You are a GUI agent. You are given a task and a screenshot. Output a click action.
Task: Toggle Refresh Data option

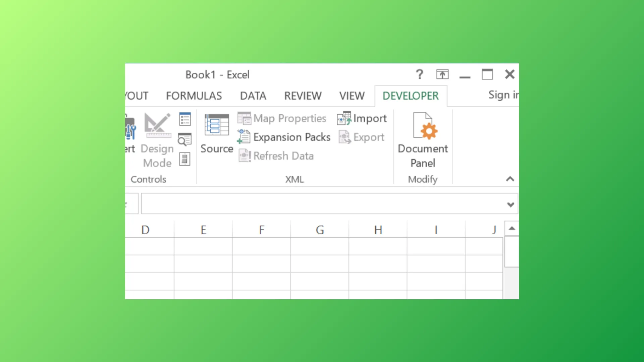click(276, 156)
